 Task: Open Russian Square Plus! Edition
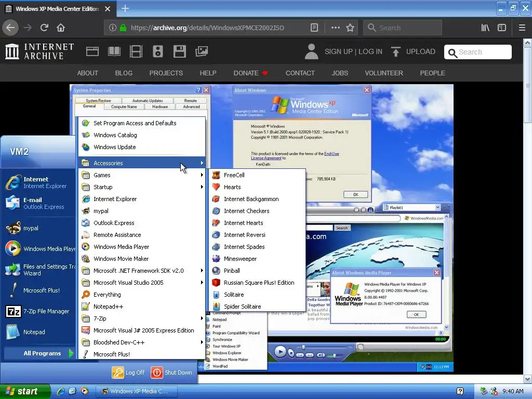(258, 282)
